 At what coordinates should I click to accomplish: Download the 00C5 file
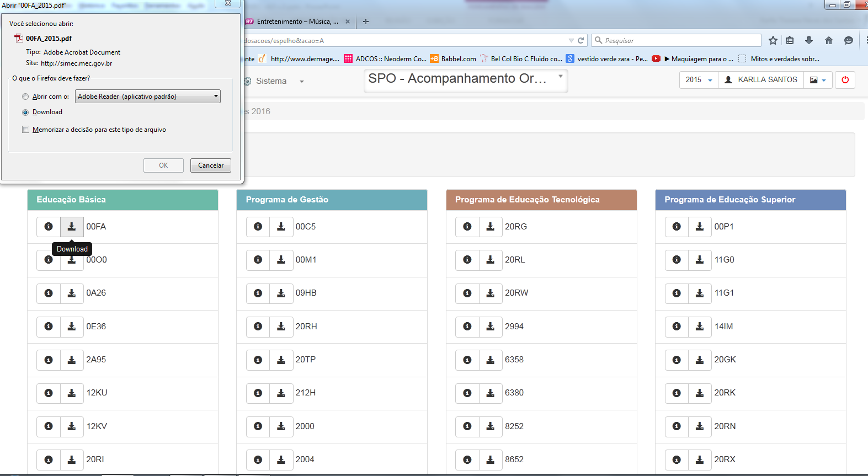(281, 227)
